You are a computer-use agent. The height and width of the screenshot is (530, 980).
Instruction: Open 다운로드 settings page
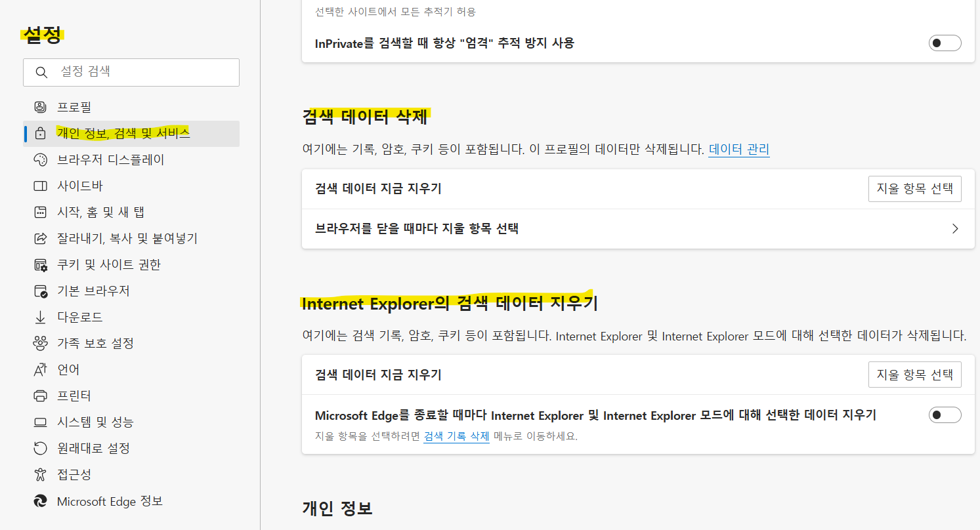131,317
